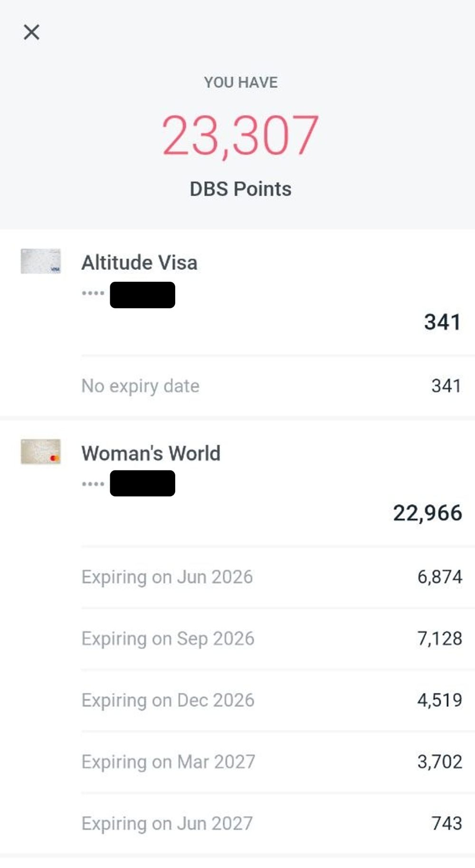Tap the Woman's World card thumbnail
This screenshot has width=475, height=868.
pyautogui.click(x=41, y=452)
